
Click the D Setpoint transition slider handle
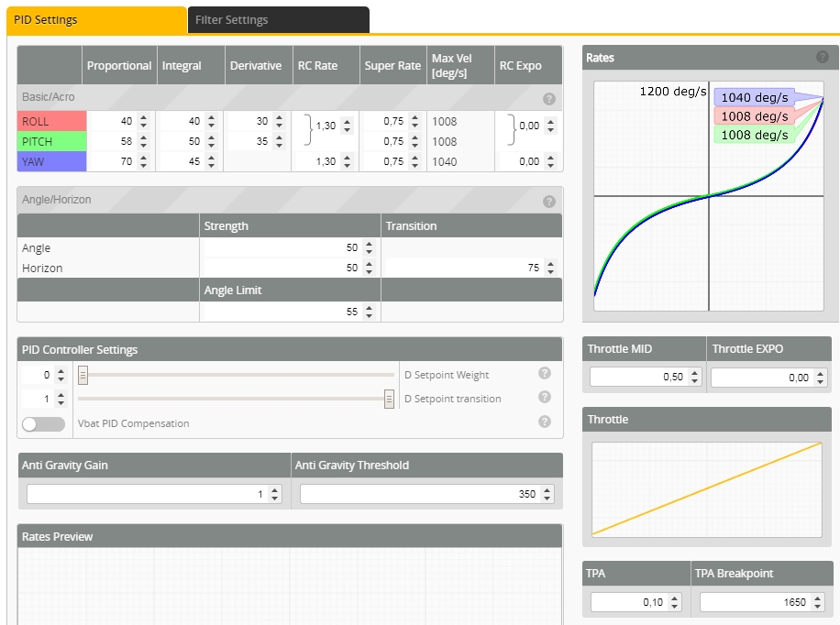pyautogui.click(x=390, y=399)
